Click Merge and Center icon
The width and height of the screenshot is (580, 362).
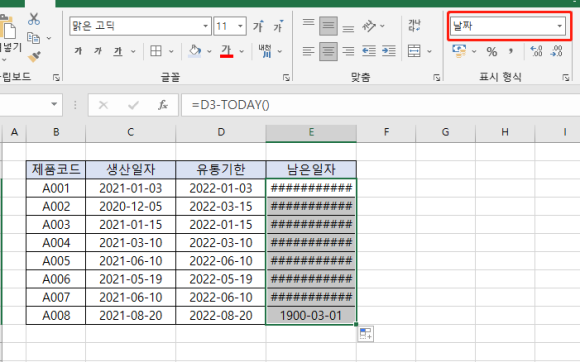click(414, 51)
